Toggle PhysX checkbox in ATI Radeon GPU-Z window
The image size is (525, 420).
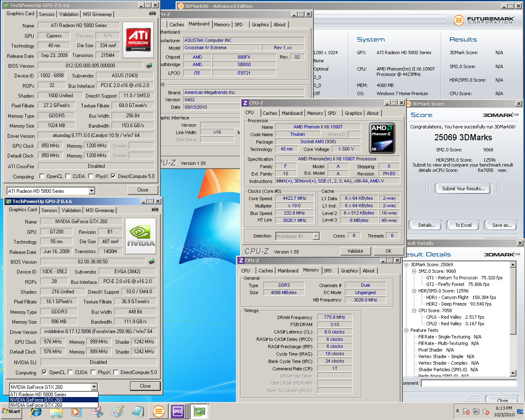click(x=91, y=176)
